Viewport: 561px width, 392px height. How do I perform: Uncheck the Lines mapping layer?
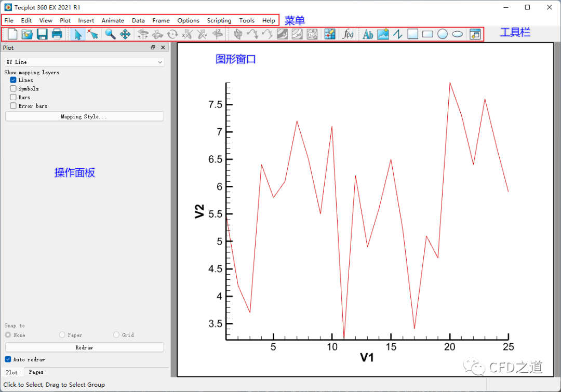click(14, 80)
